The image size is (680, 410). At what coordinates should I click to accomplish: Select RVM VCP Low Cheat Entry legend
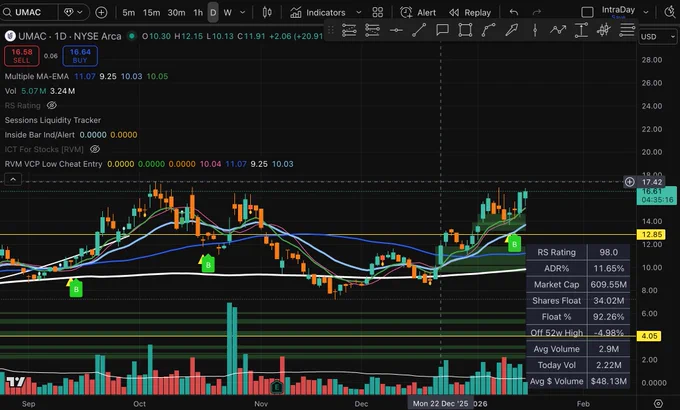pyautogui.click(x=53, y=164)
